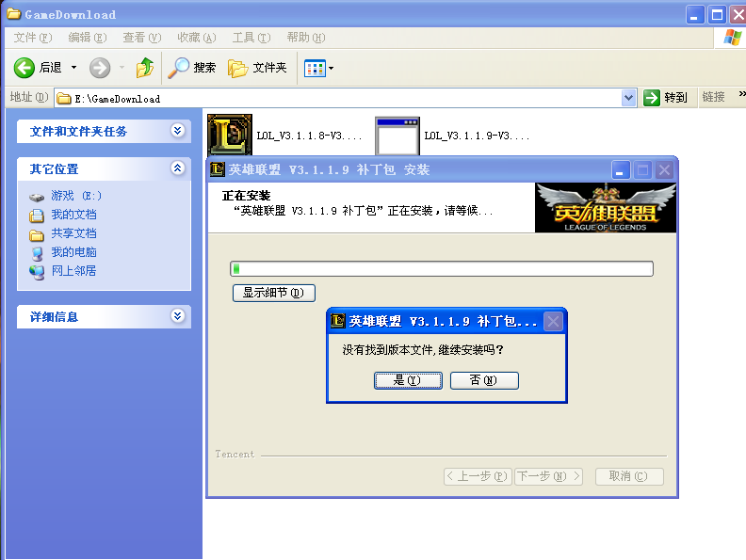Viewport: 746px width, 560px height.
Task: Open the address bar dropdown arrow
Action: pyautogui.click(x=629, y=98)
